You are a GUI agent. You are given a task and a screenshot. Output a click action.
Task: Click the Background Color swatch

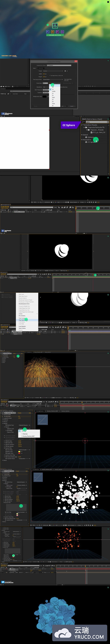(x=45, y=97)
